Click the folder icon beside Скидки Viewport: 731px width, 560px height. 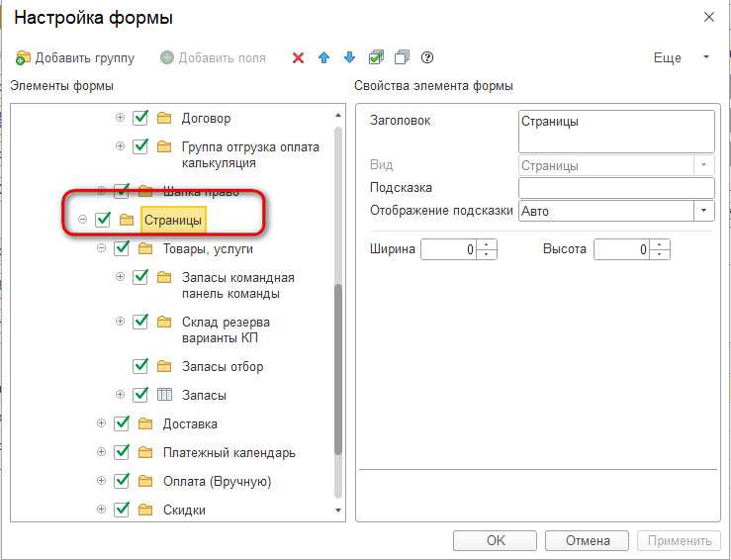[x=145, y=510]
